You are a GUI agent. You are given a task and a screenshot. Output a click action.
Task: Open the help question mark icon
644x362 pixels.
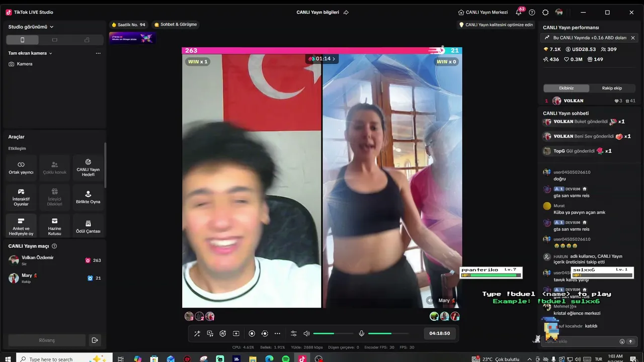[532, 12]
